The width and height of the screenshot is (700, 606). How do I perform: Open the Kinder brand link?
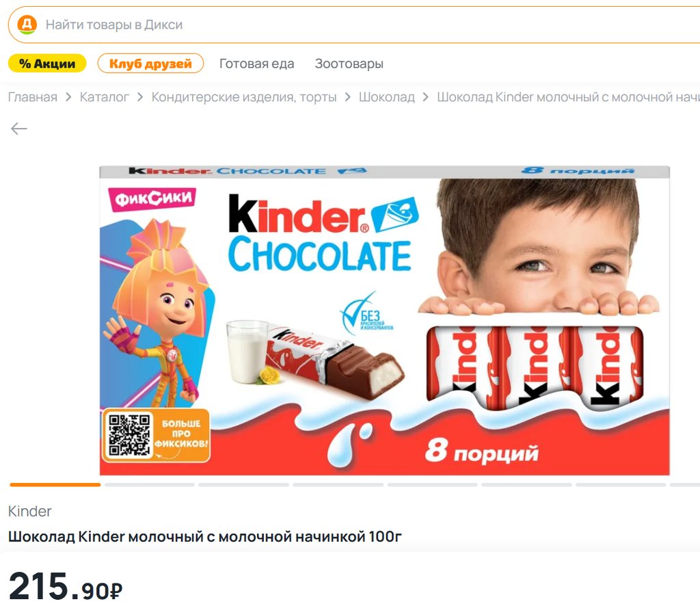(x=30, y=511)
